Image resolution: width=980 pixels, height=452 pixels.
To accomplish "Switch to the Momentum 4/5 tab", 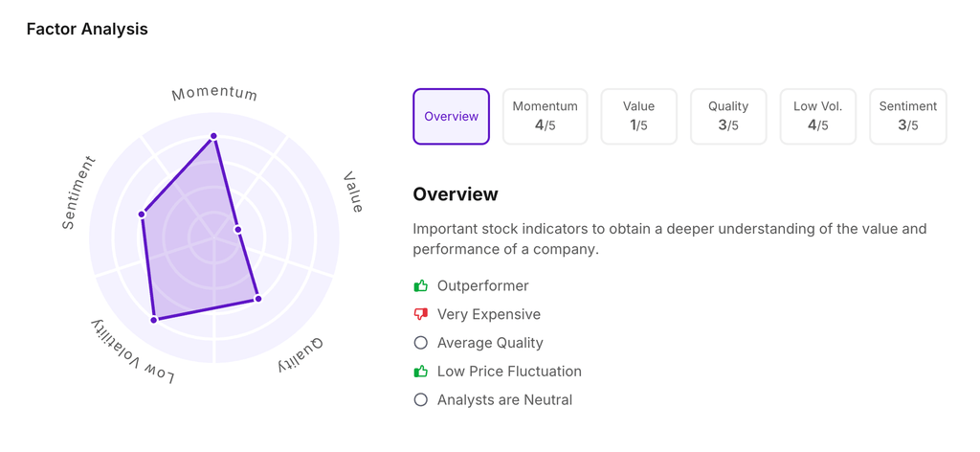I will 545,117.
